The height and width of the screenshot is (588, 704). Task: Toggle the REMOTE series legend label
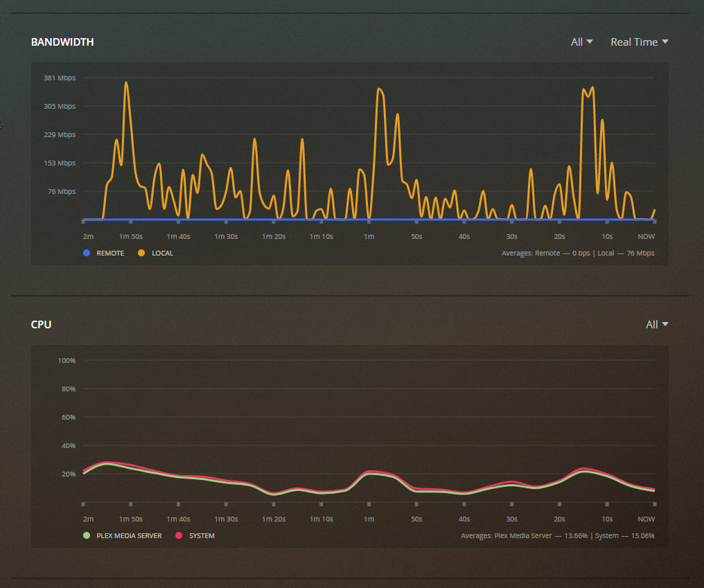[x=110, y=253]
